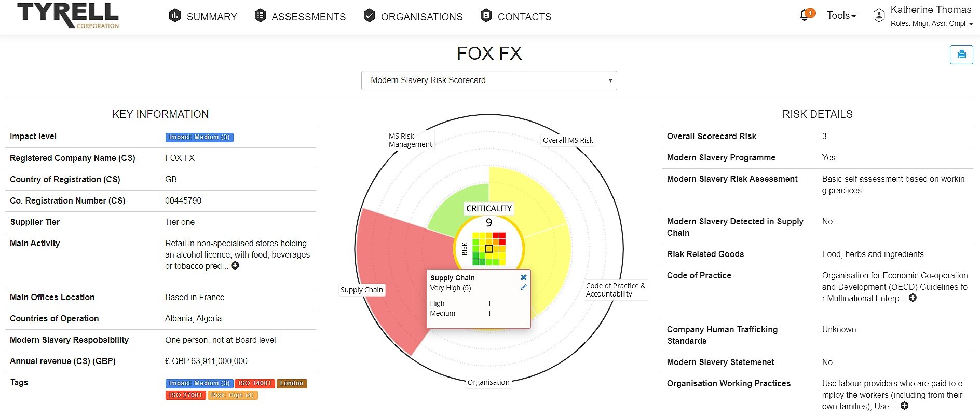980x417 pixels.
Task: Go to the ORGANISATIONS menu
Action: (x=421, y=17)
